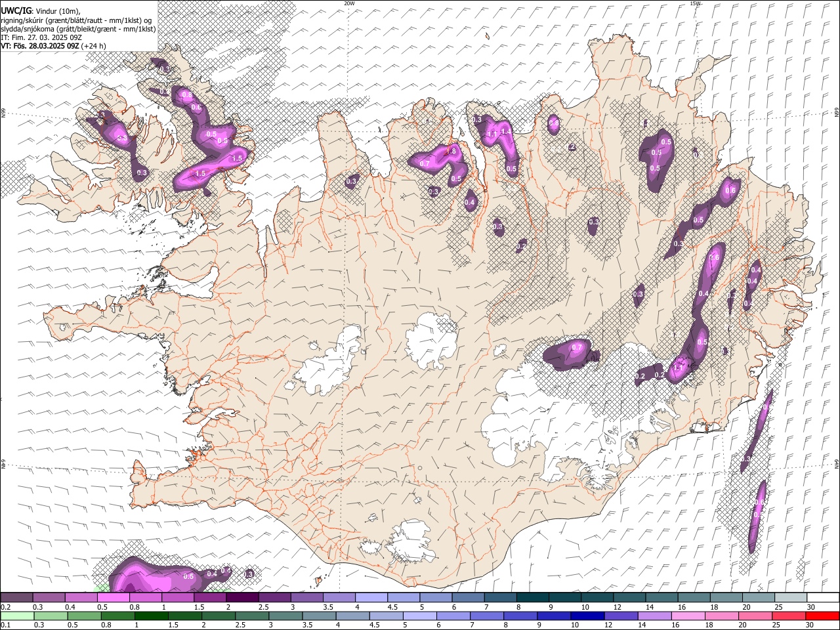Image resolution: width=840 pixels, height=630 pixels.
Task: Select the lavender rain swatch labeled 14
Action: point(654,616)
